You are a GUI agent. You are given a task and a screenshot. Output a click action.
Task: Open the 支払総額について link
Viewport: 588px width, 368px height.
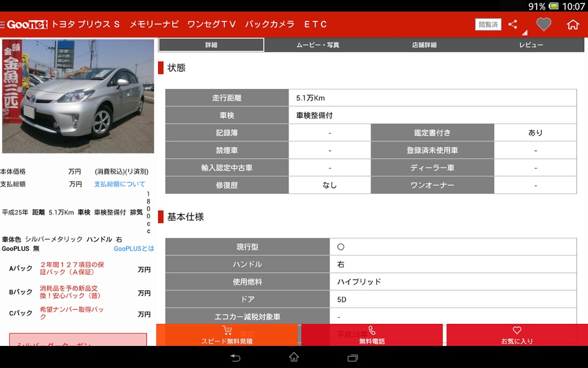coord(119,184)
